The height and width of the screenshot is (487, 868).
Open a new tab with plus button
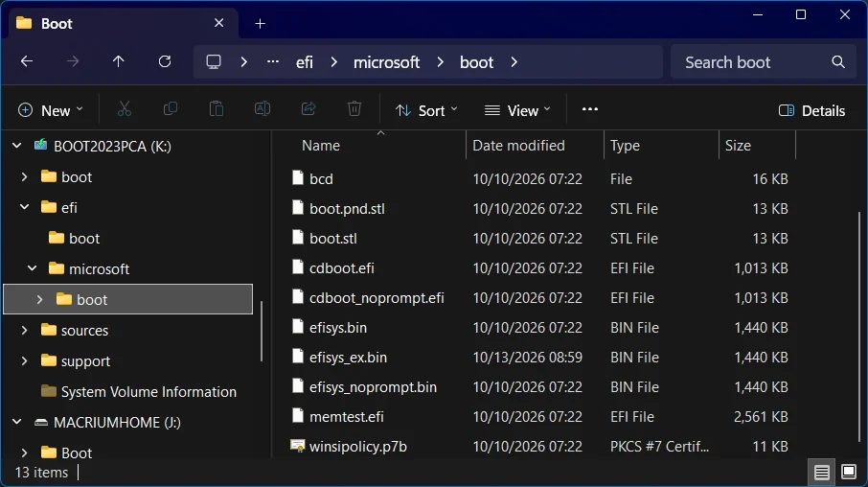[261, 24]
